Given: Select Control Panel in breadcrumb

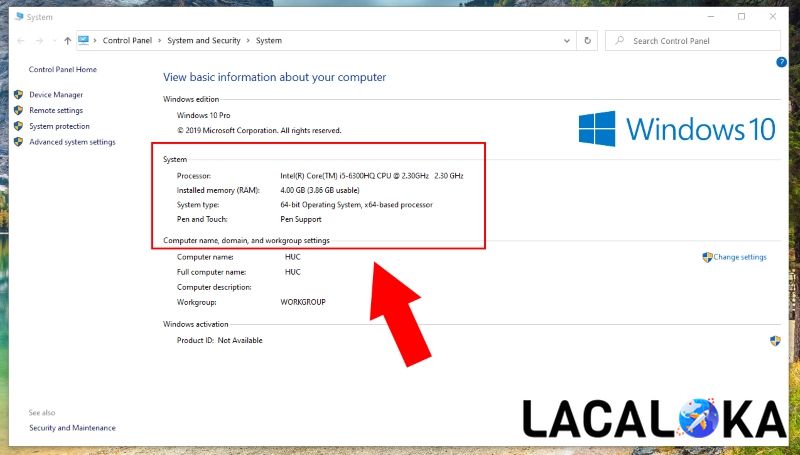Looking at the screenshot, I should (x=127, y=40).
